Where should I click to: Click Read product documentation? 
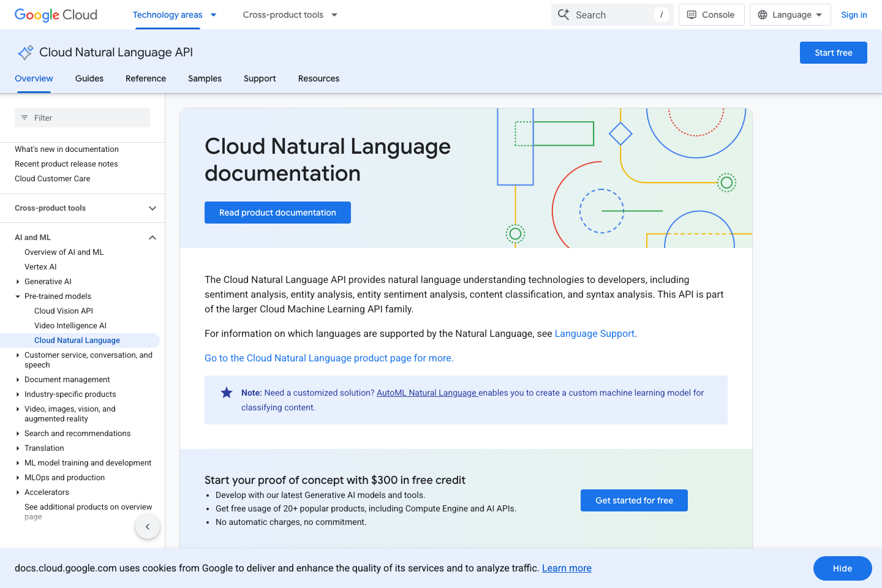tap(277, 212)
